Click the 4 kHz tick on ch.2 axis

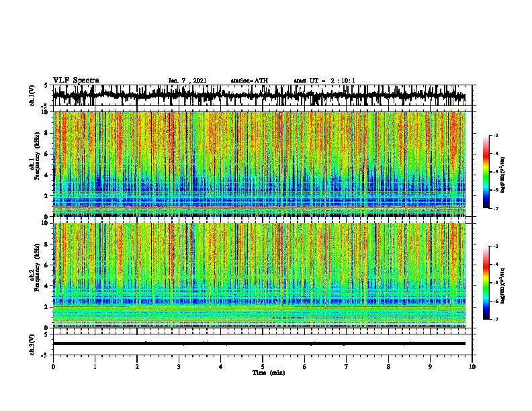click(x=46, y=286)
